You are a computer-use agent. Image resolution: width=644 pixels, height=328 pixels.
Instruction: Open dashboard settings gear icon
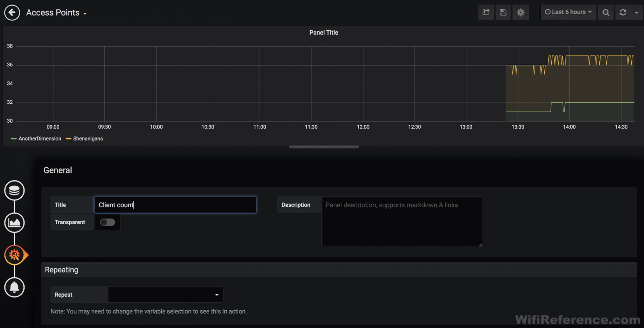(520, 12)
